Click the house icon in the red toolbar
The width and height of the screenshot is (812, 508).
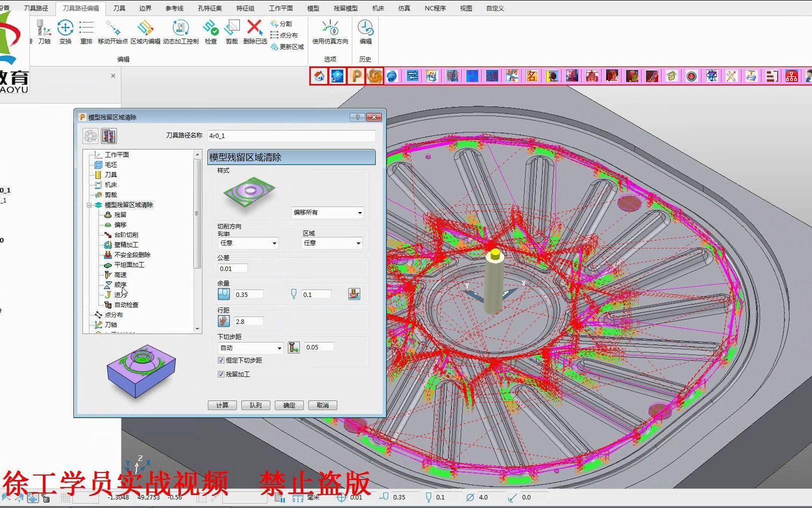click(x=319, y=76)
